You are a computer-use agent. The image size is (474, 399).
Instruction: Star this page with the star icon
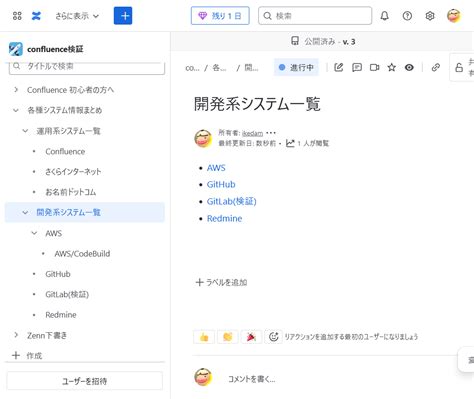pyautogui.click(x=392, y=67)
